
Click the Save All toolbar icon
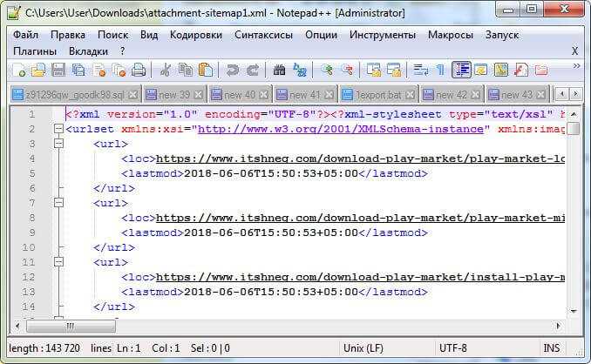tap(78, 71)
